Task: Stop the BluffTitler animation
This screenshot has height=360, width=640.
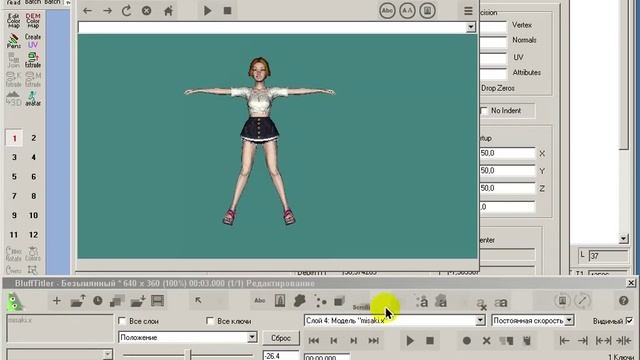Action: (x=430, y=340)
